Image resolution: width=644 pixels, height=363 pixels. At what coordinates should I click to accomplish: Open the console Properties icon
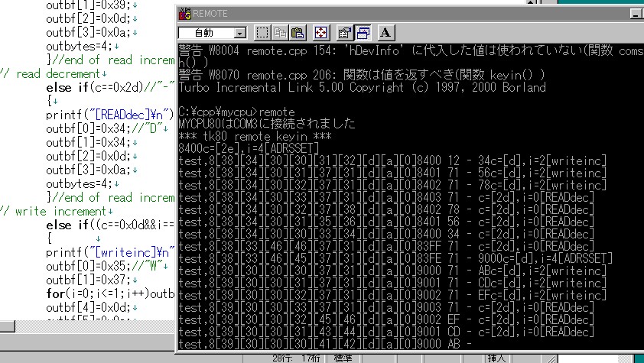pos(344,33)
